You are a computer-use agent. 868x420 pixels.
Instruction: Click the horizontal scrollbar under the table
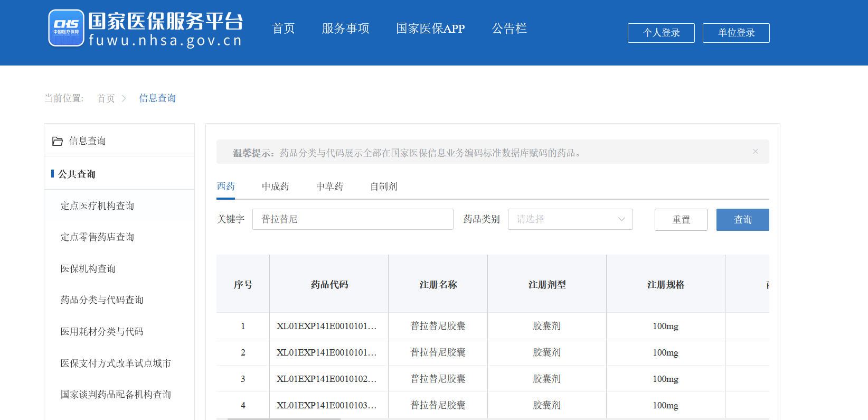click(x=284, y=418)
